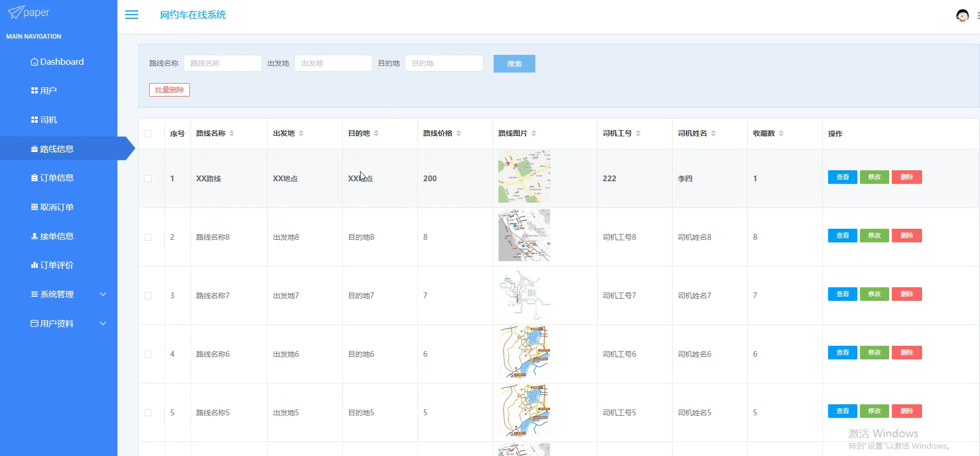Focus the 目的地 search input field
This screenshot has height=456, width=980.
coord(444,63)
